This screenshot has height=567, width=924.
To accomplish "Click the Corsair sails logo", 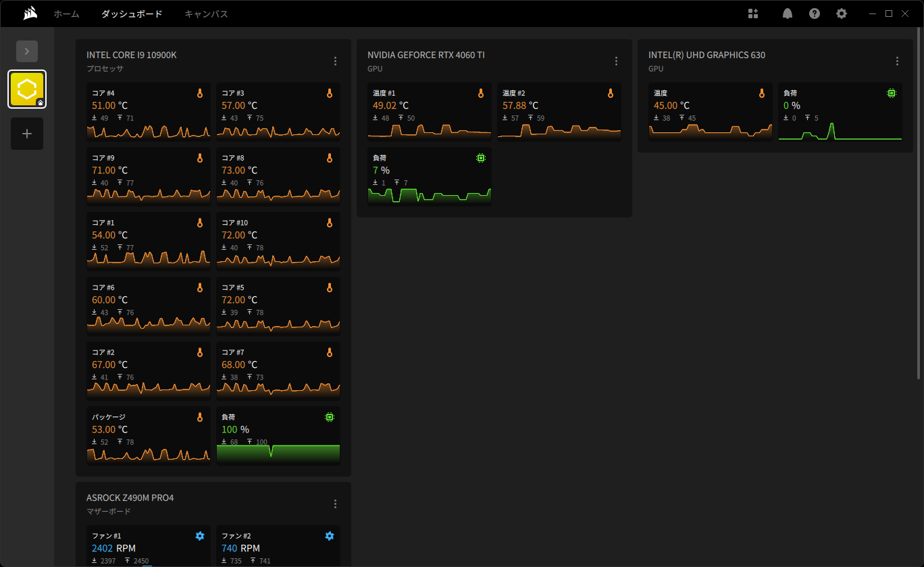I will click(30, 13).
